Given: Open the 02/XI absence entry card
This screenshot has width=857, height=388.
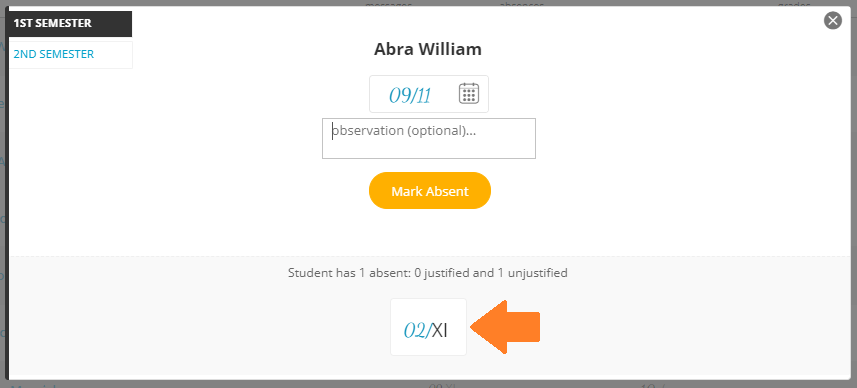Looking at the screenshot, I should 428,327.
